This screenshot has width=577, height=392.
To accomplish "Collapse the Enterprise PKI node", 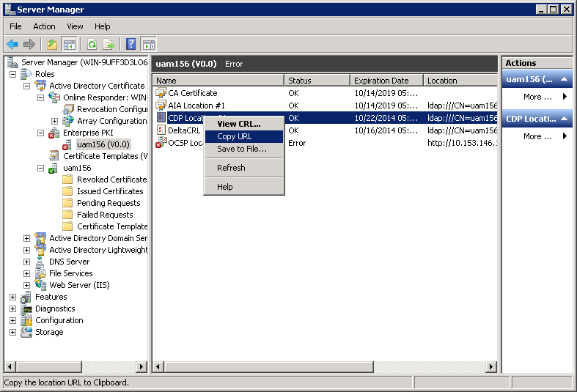I will (41, 133).
